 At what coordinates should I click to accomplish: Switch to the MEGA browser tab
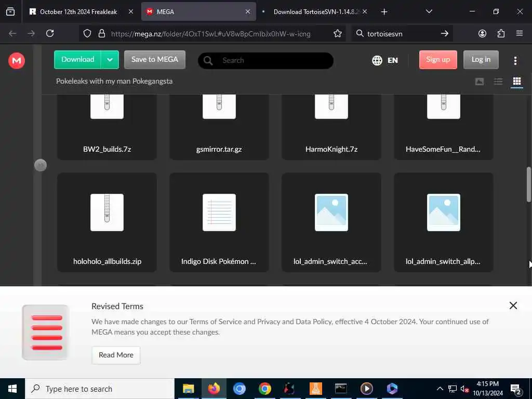198,12
